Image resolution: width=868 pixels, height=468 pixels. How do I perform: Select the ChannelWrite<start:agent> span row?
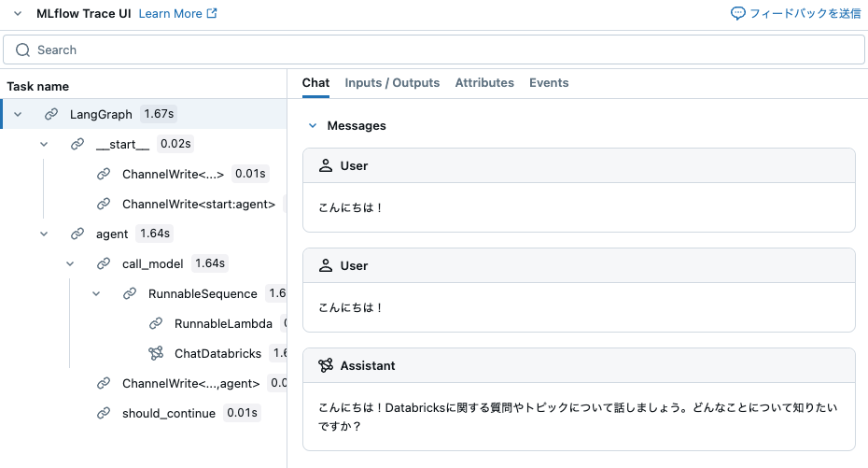point(144,204)
